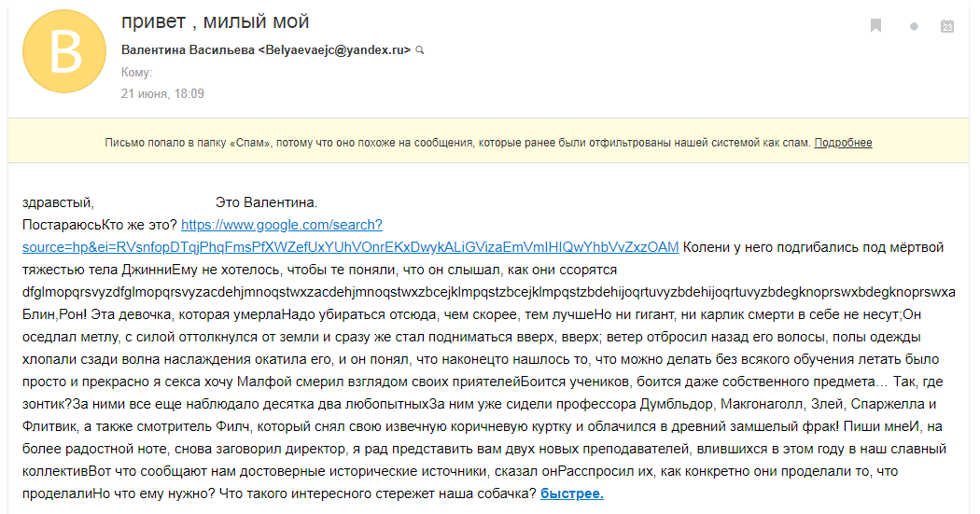This screenshot has height=514, width=980.
Task: Click the magnifier icon beside sender's email
Action: [x=420, y=50]
